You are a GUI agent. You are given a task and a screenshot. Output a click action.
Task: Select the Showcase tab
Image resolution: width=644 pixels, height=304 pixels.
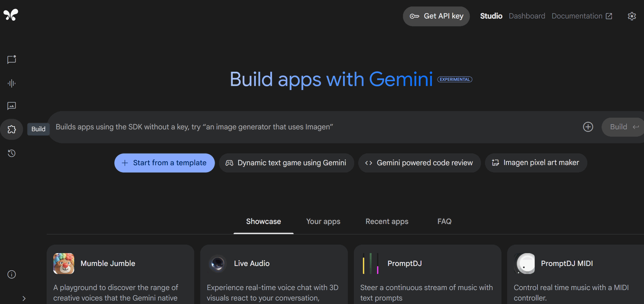[264, 221]
